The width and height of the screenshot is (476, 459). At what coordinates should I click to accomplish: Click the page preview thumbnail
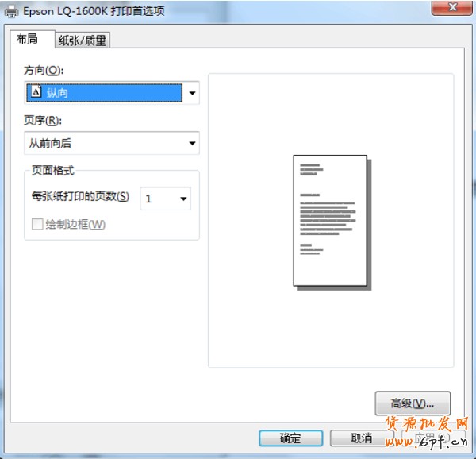pos(330,220)
